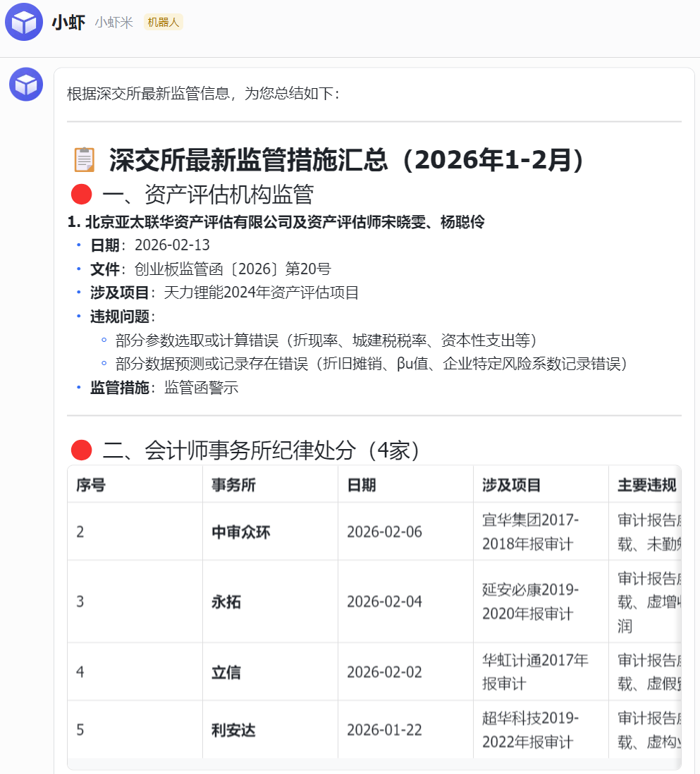Click the 中审众环 table cell
700x774 pixels.
point(270,532)
